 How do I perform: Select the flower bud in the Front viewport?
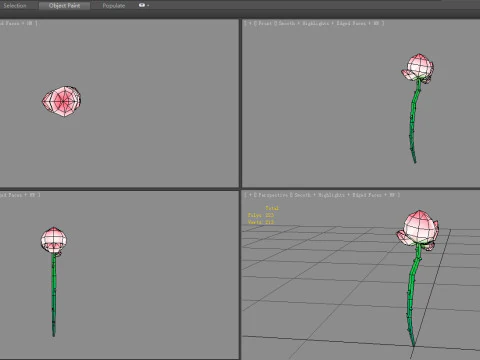pos(418,67)
